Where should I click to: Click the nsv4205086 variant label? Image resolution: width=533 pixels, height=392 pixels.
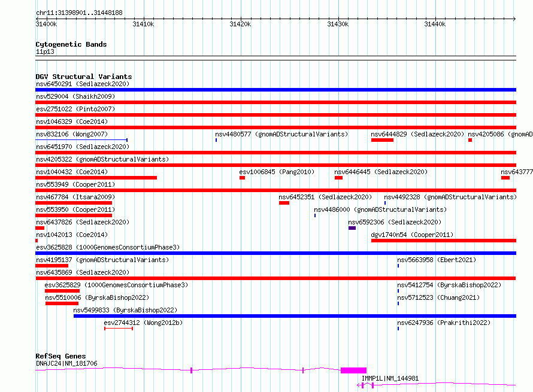[500, 134]
